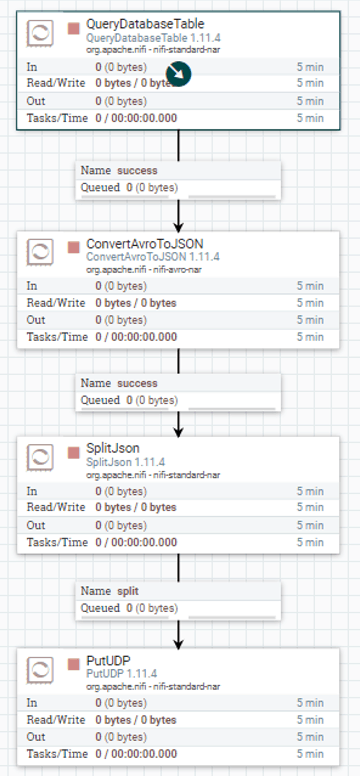Click 'QueryDatabaseTable 1.11.4' version text
The width and height of the screenshot is (360, 776).
[x=153, y=38]
